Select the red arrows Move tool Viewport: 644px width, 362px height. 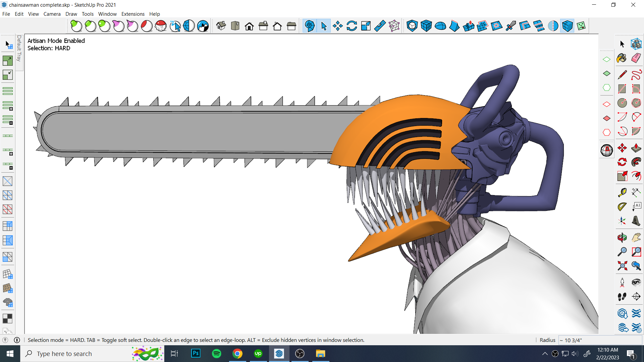[x=622, y=148]
